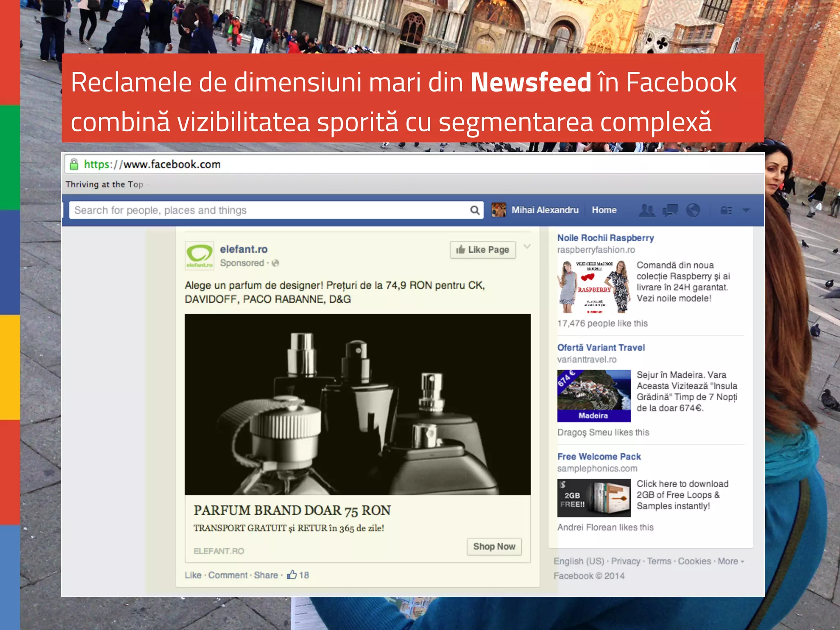The height and width of the screenshot is (630, 840).
Task: Open Cookies footer link
Action: coord(694,561)
